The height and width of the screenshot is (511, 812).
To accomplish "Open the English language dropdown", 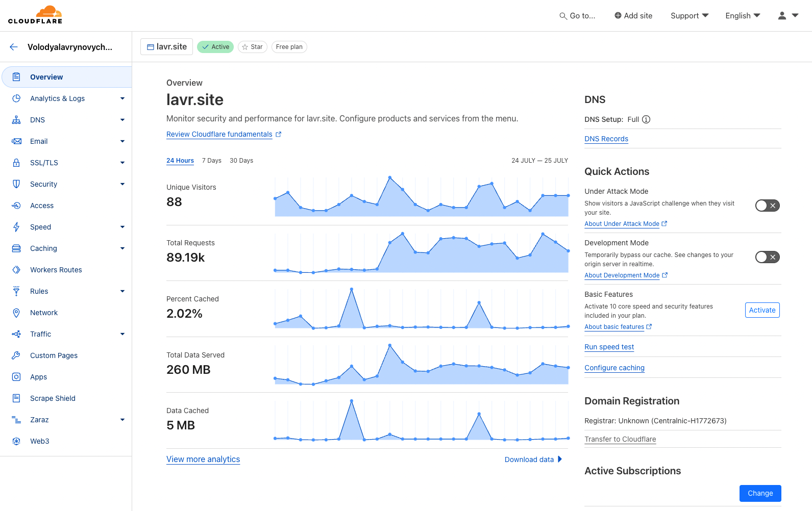I will 743,16.
